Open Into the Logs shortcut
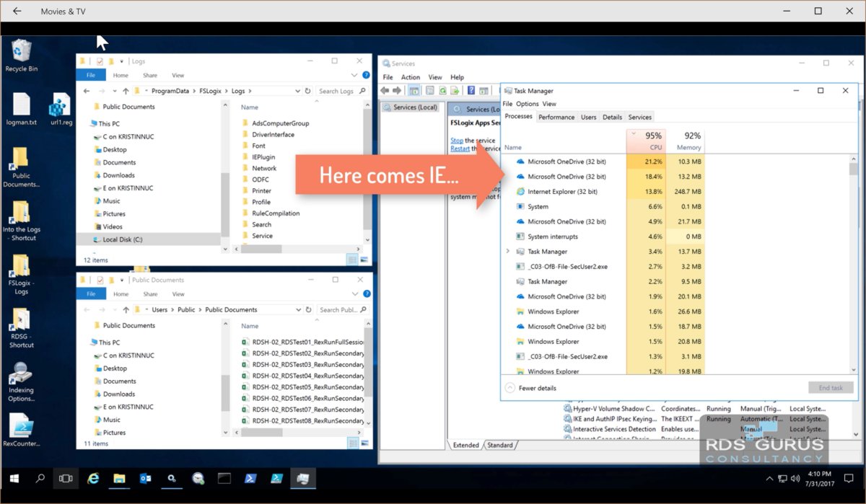 pyautogui.click(x=21, y=221)
